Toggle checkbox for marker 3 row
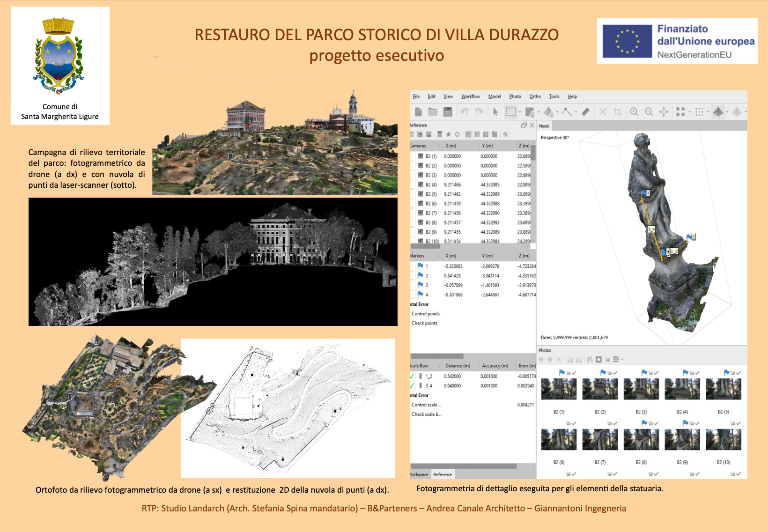Image resolution: width=768 pixels, height=532 pixels. 413,285
